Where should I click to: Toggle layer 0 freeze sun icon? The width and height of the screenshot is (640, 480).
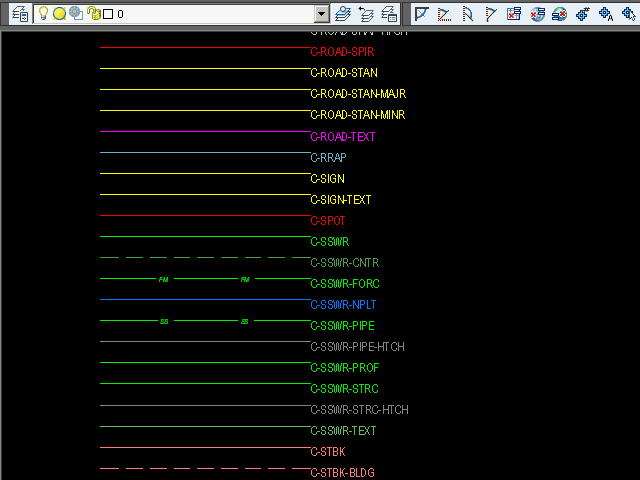click(x=59, y=14)
